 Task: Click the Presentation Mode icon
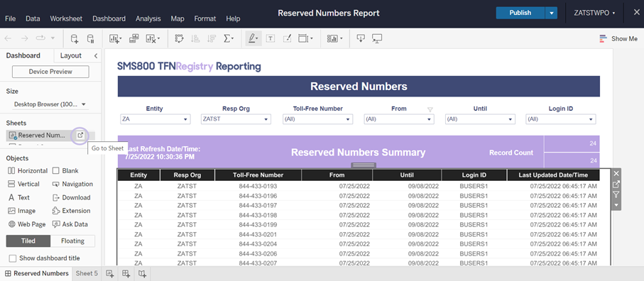tap(377, 38)
